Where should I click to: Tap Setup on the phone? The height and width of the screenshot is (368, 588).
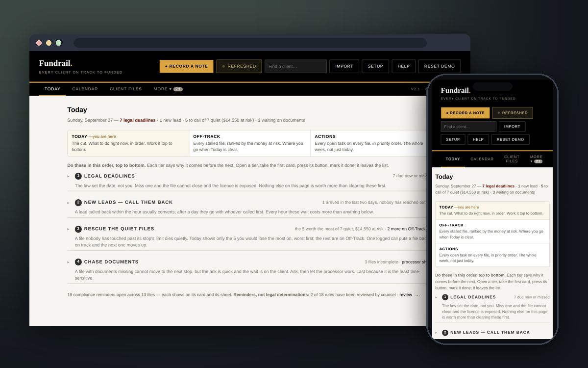453,139
